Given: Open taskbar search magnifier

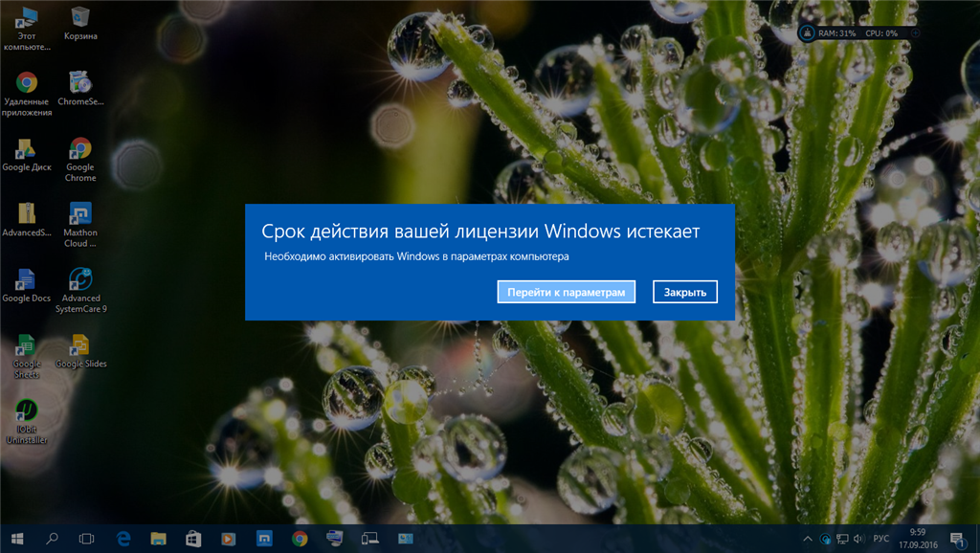Looking at the screenshot, I should click(x=53, y=539).
